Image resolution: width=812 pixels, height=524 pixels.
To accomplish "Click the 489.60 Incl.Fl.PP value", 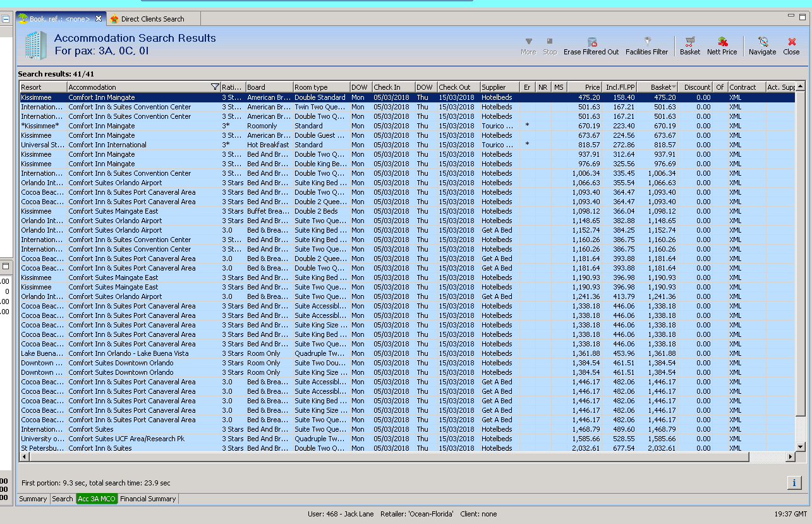I will click(624, 429).
